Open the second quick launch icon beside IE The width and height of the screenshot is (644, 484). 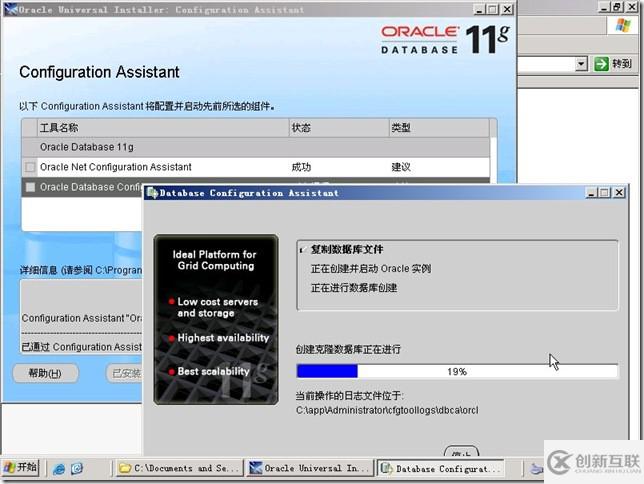77,468
